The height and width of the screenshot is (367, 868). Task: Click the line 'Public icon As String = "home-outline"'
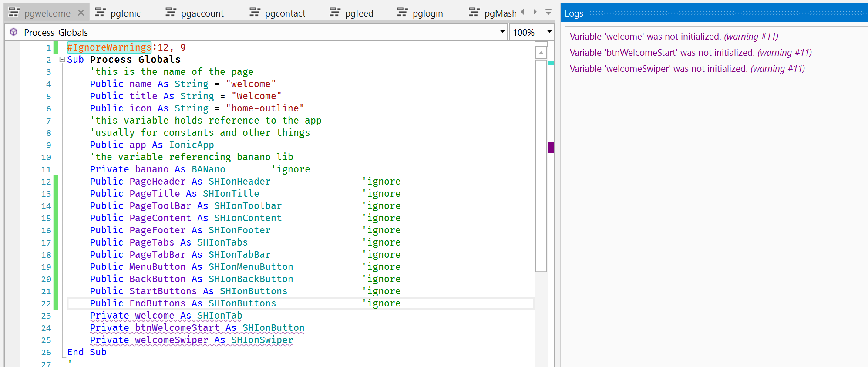point(197,108)
